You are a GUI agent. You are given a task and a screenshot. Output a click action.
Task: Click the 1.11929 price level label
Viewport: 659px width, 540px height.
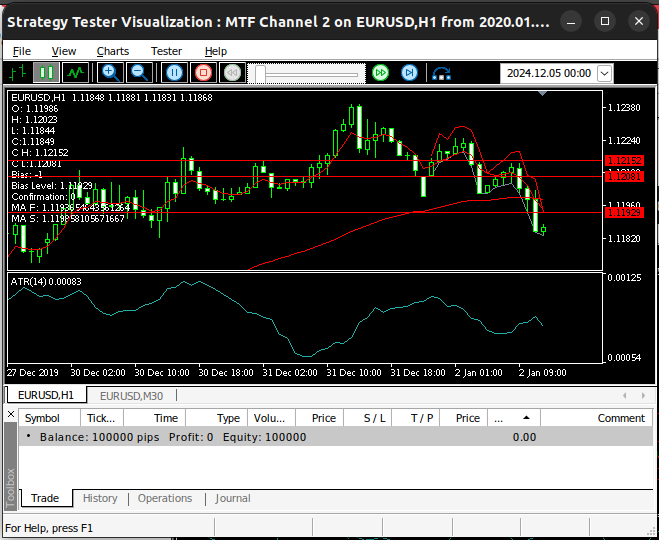click(x=625, y=213)
